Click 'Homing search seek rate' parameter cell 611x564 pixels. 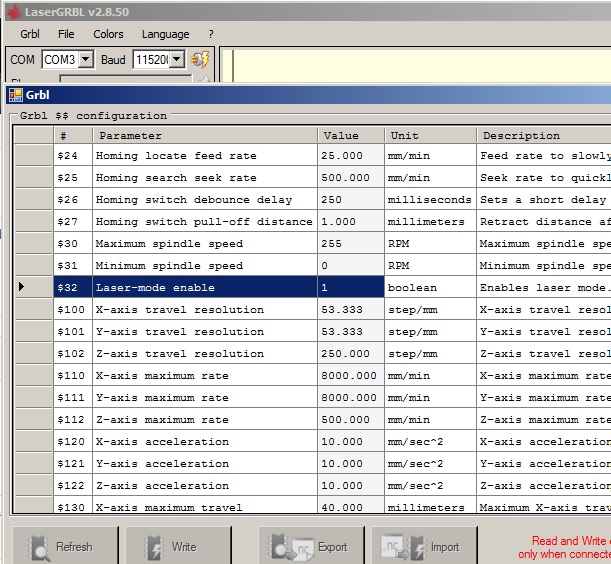point(205,178)
